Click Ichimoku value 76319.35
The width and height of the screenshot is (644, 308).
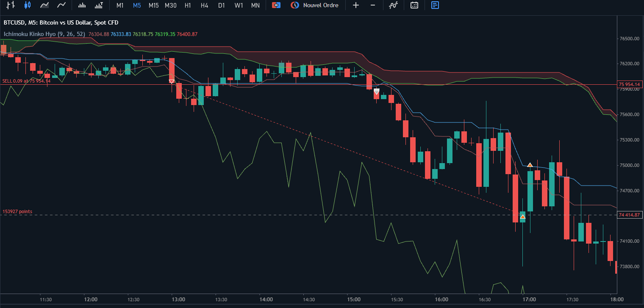165,34
